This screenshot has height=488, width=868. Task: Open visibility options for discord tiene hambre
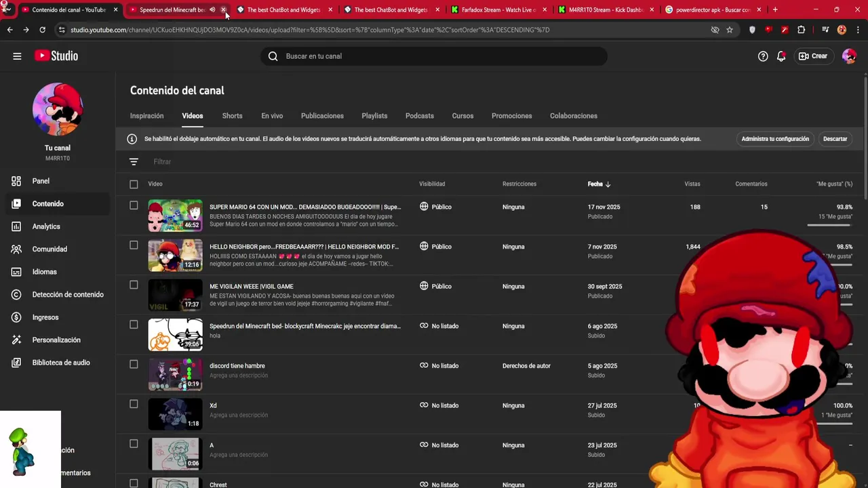(438, 365)
